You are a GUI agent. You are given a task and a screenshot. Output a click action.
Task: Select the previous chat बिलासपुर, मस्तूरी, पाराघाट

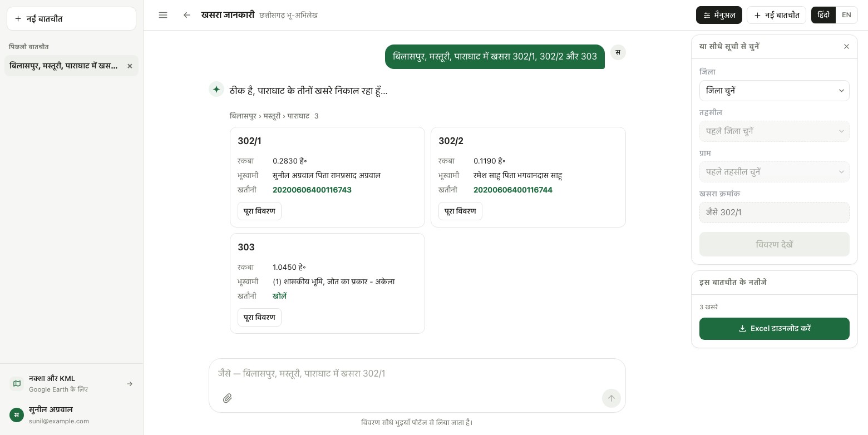[x=64, y=66]
